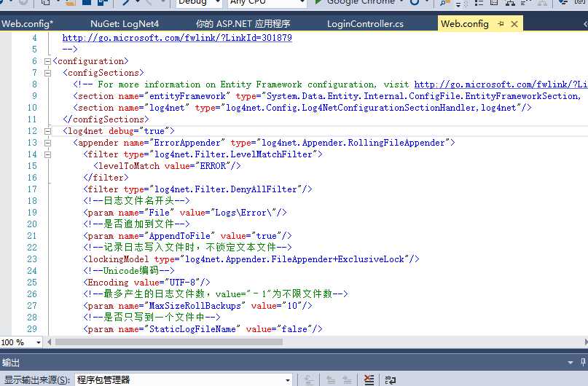
Task: Click the horizontal scrollbar left arrow
Action: 50,342
